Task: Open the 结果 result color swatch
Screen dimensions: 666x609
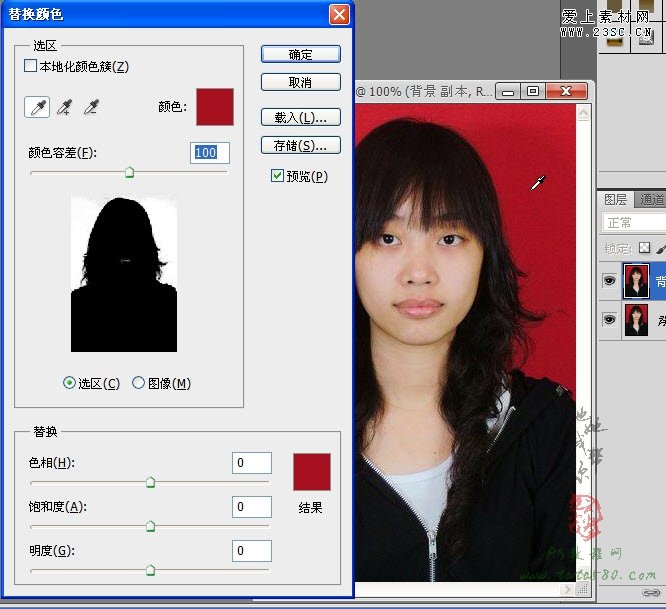Action: click(x=311, y=471)
